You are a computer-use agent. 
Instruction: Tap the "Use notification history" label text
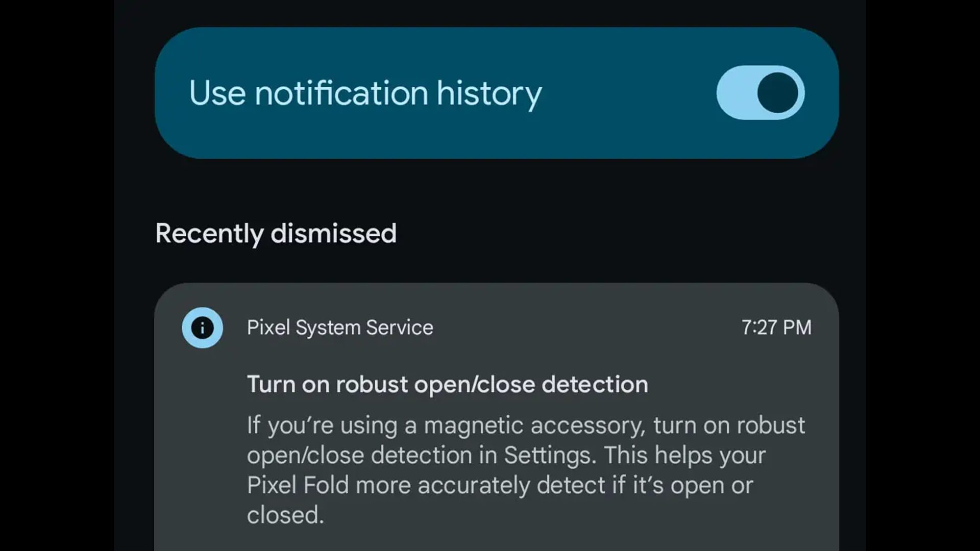(x=364, y=93)
